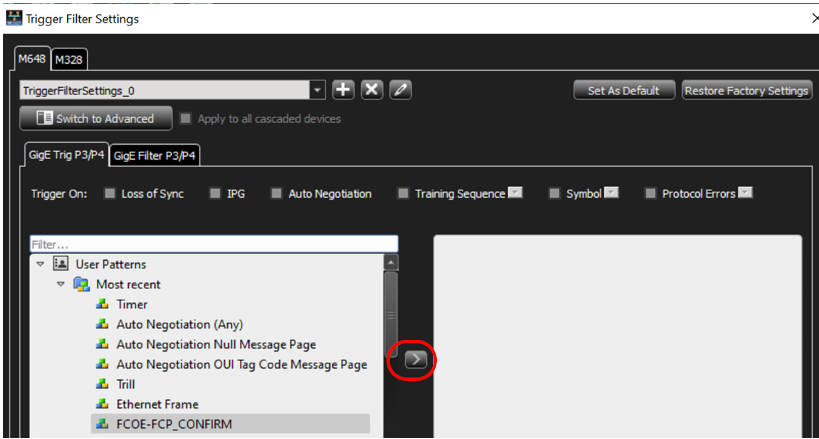Select the Ethernet Frame pattern

click(157, 404)
